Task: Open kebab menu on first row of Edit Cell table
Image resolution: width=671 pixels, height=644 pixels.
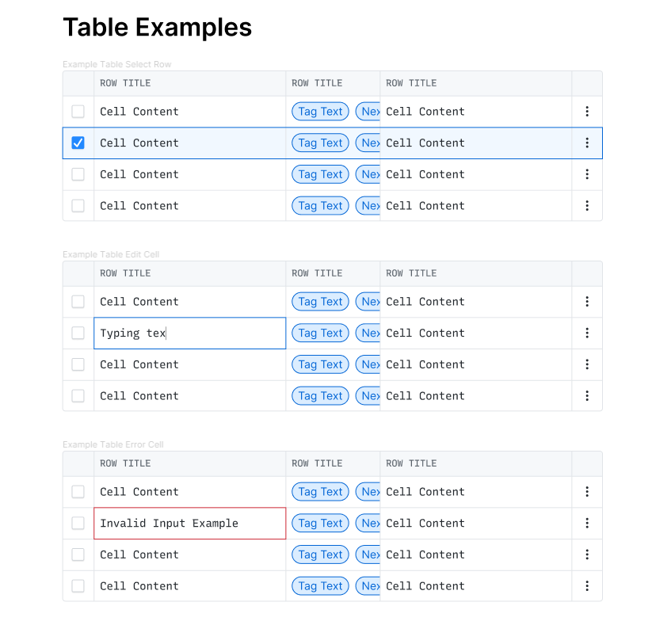Action: click(x=587, y=302)
